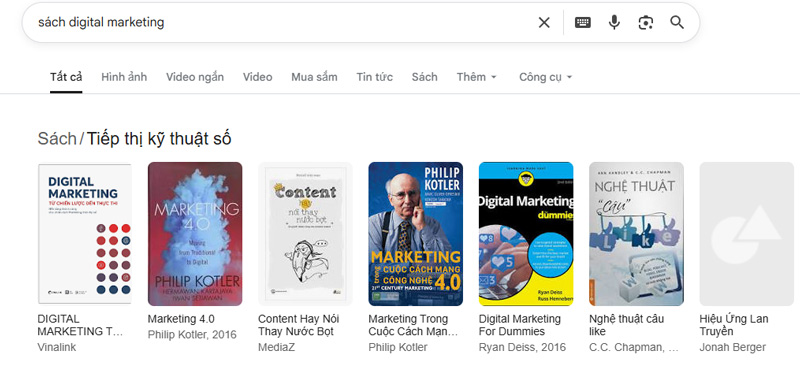
Task: Clear the search box with the X icon
Action: (x=544, y=22)
